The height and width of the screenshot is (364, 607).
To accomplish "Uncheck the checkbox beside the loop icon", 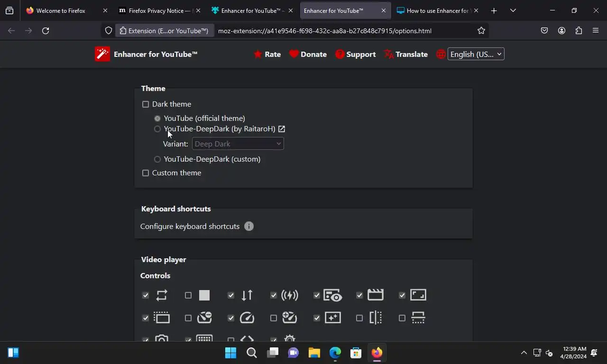I will tap(146, 295).
